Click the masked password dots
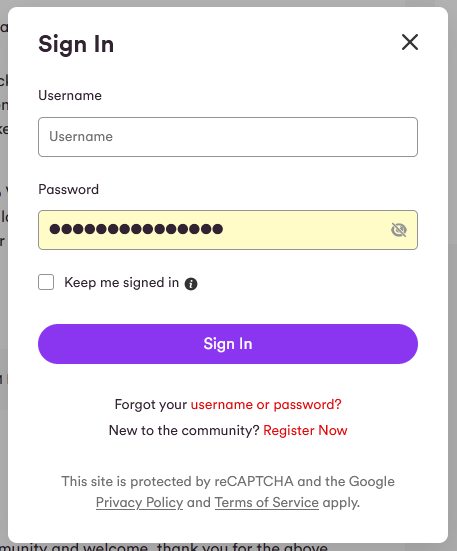This screenshot has width=457, height=551. click(136, 229)
